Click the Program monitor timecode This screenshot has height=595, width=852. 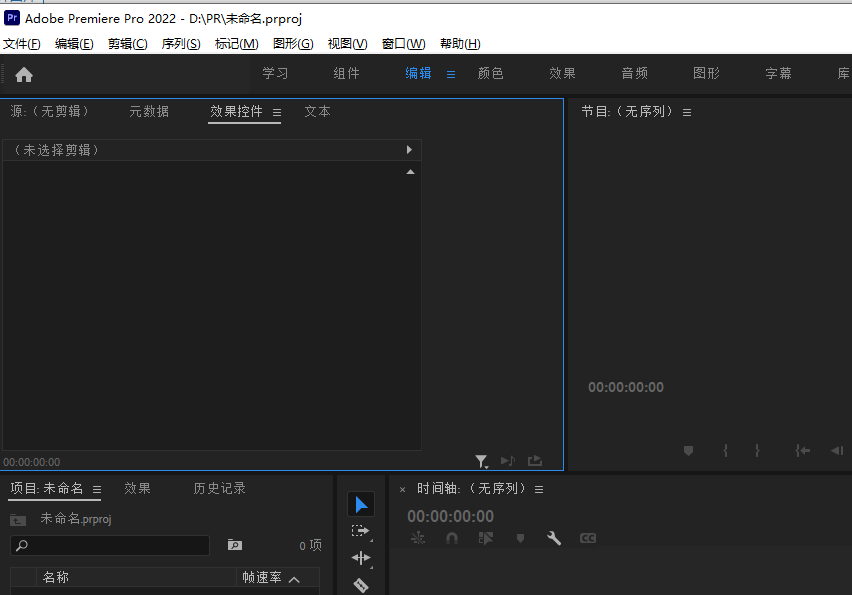click(x=626, y=387)
